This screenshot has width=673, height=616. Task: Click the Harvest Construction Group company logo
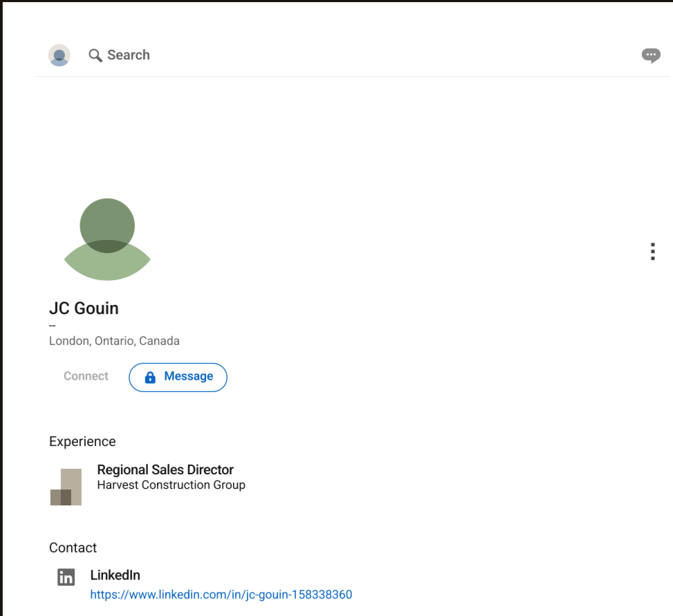click(x=66, y=487)
